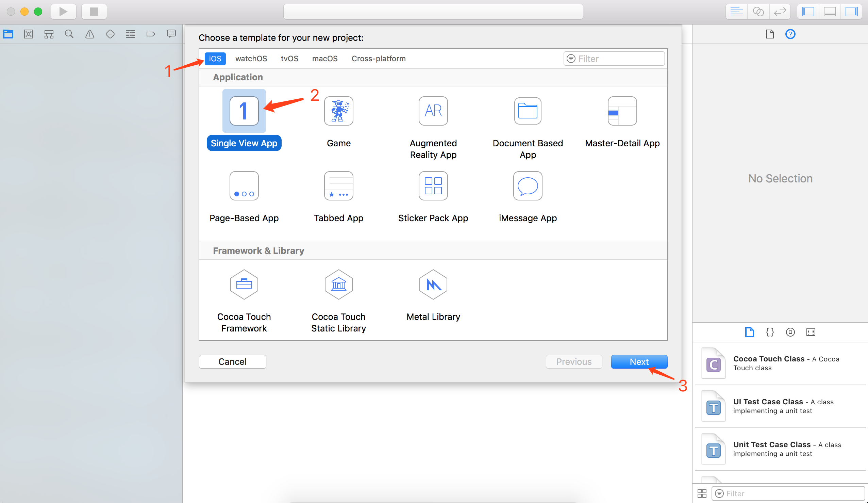Click Cancel to dismiss the dialog
The height and width of the screenshot is (503, 868).
coord(232,362)
